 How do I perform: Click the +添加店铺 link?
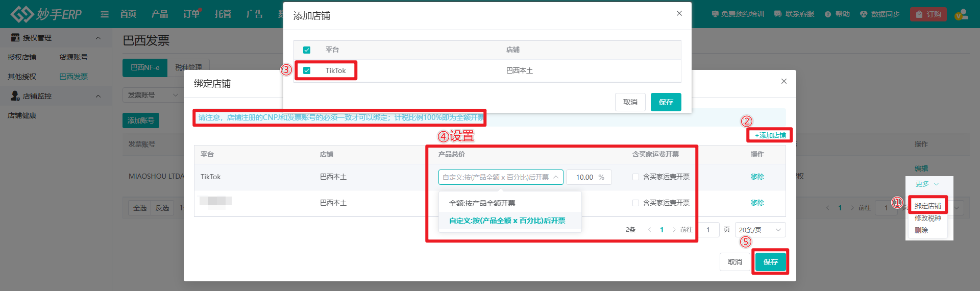point(770,135)
